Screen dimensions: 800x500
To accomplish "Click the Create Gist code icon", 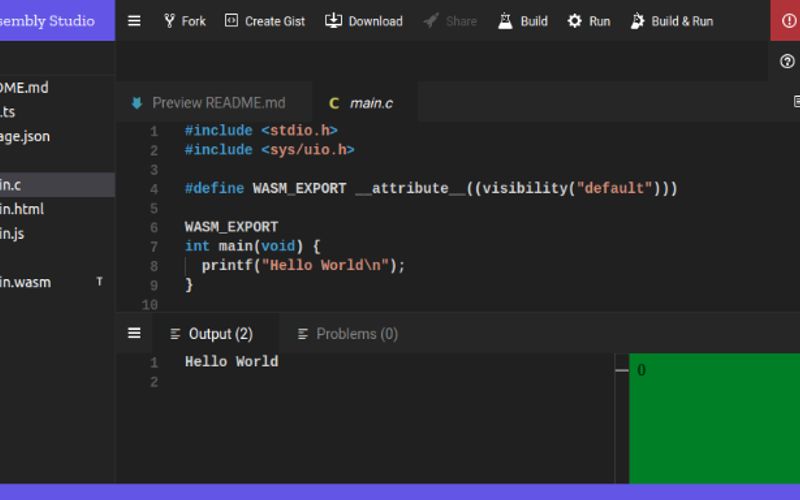I will 231,20.
